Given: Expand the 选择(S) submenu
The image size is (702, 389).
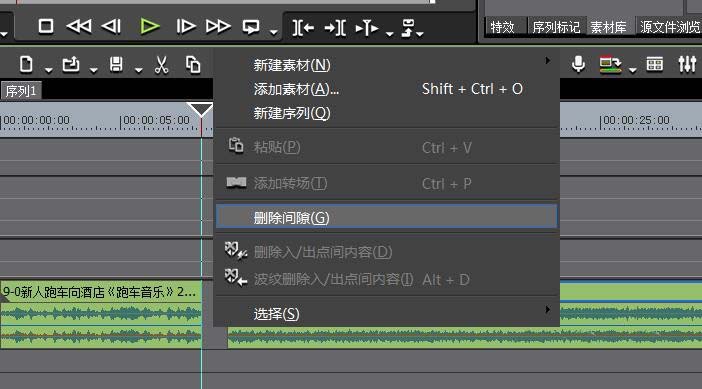Looking at the screenshot, I should click(x=387, y=313).
